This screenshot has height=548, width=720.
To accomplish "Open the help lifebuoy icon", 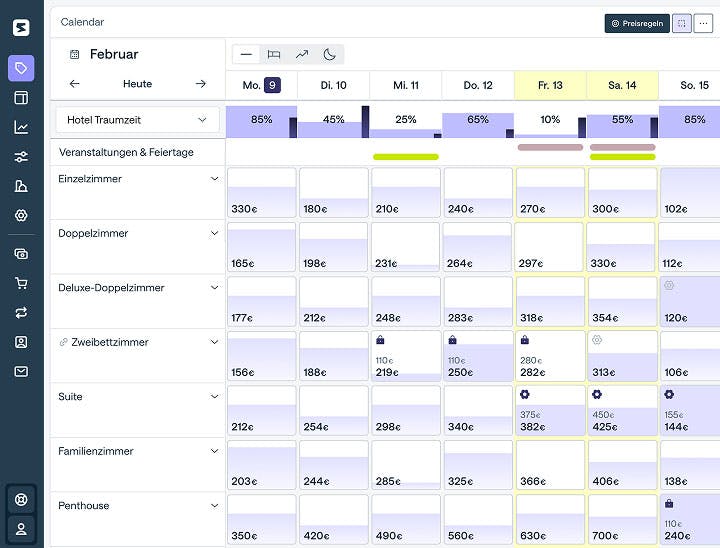I will tap(21, 499).
